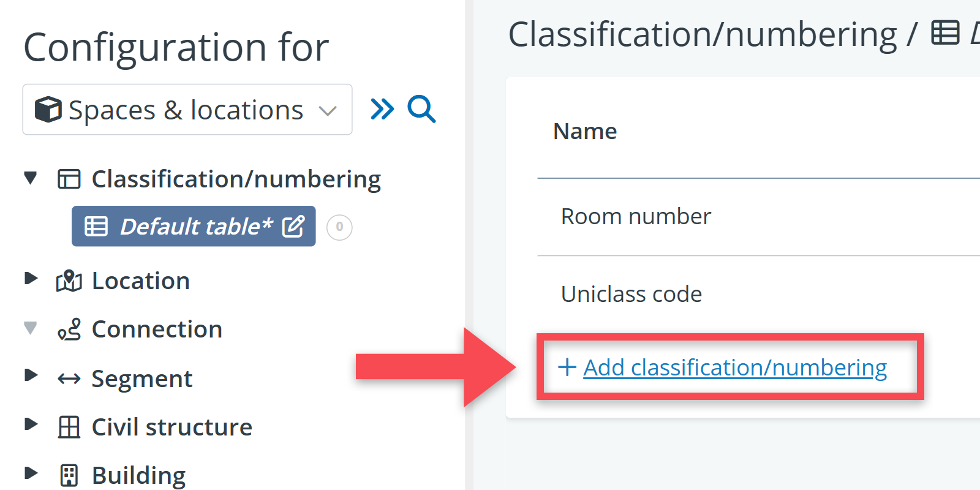Open the Room number row
This screenshot has width=980, height=490.
tap(636, 216)
